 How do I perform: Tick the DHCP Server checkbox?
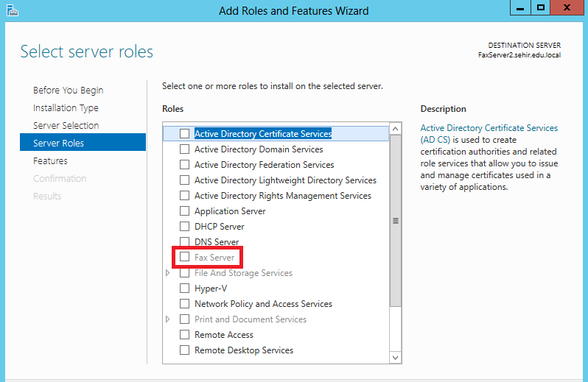184,227
